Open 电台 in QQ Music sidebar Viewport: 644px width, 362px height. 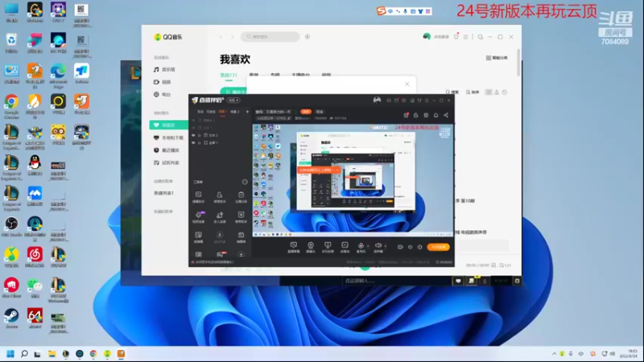point(163,94)
